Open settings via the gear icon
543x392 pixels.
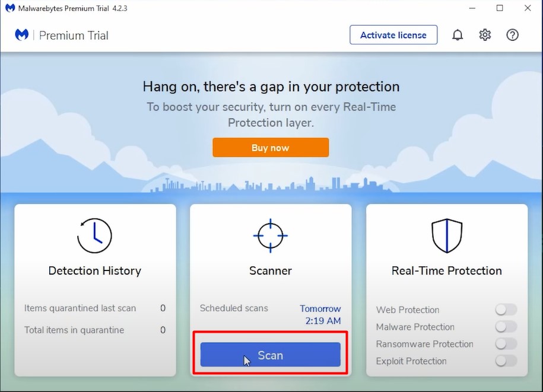point(485,35)
